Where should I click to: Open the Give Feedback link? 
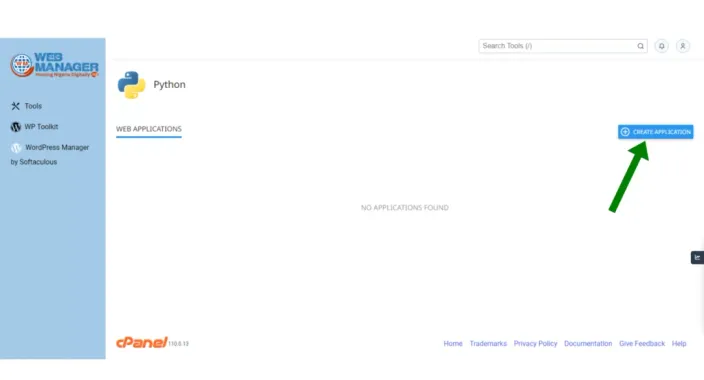pyautogui.click(x=642, y=344)
